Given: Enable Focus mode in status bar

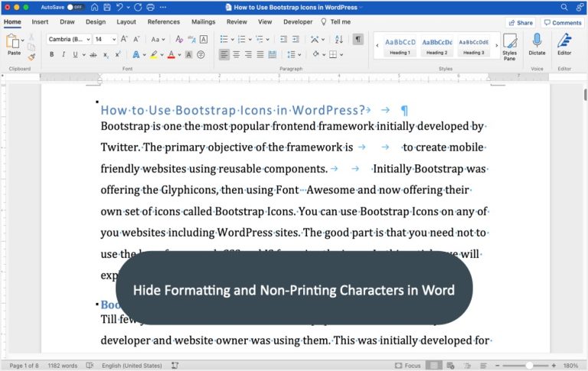Looking at the screenshot, I should pos(408,366).
